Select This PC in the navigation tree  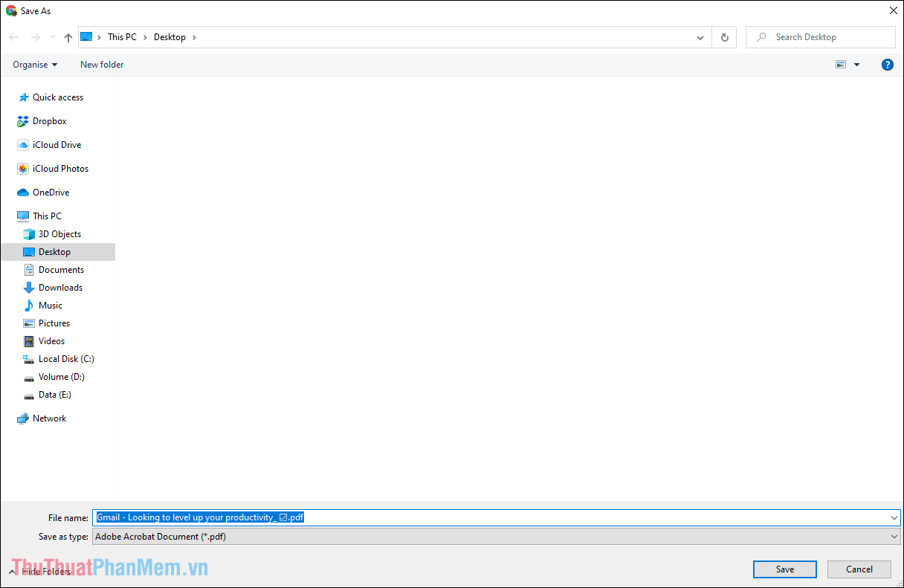tap(47, 216)
